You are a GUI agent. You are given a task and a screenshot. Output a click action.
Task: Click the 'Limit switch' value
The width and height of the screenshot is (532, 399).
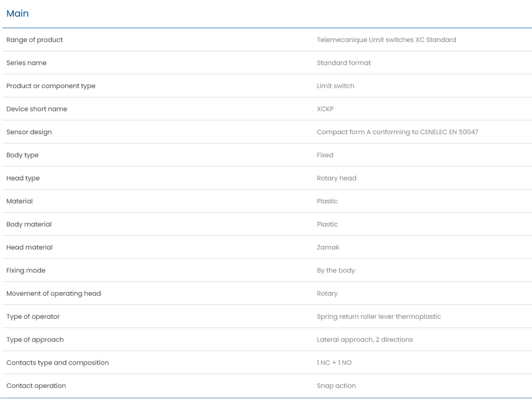pyautogui.click(x=336, y=86)
